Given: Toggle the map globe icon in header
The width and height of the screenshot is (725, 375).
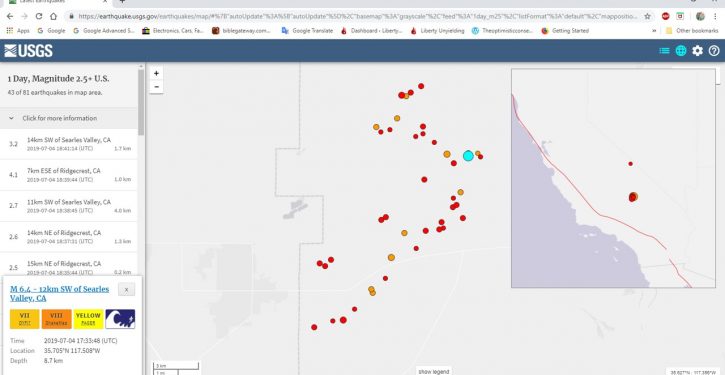Looking at the screenshot, I should click(x=681, y=51).
